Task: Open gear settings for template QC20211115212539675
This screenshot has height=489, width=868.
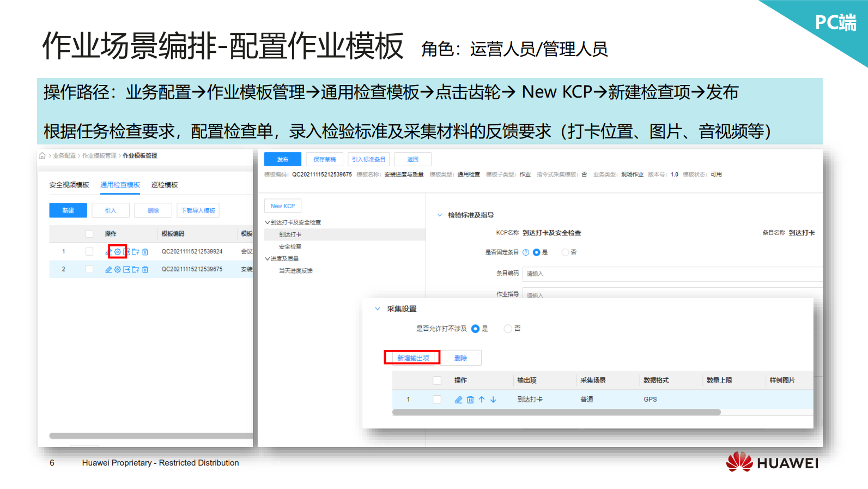Action: [117, 269]
